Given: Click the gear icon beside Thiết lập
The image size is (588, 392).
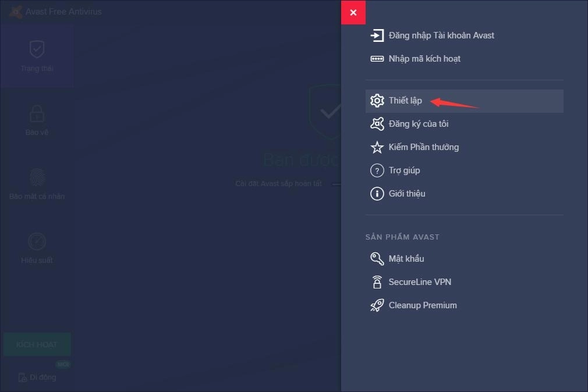Looking at the screenshot, I should point(377,100).
